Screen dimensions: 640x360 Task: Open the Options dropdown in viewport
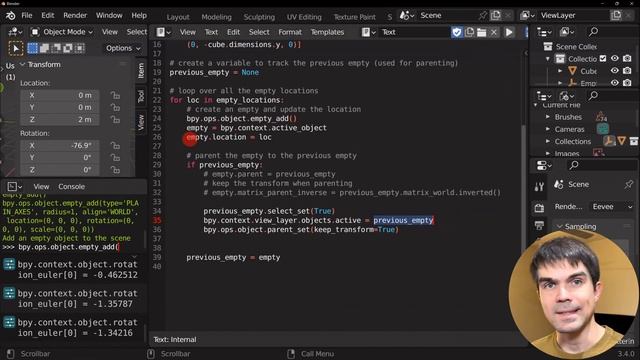tap(123, 48)
